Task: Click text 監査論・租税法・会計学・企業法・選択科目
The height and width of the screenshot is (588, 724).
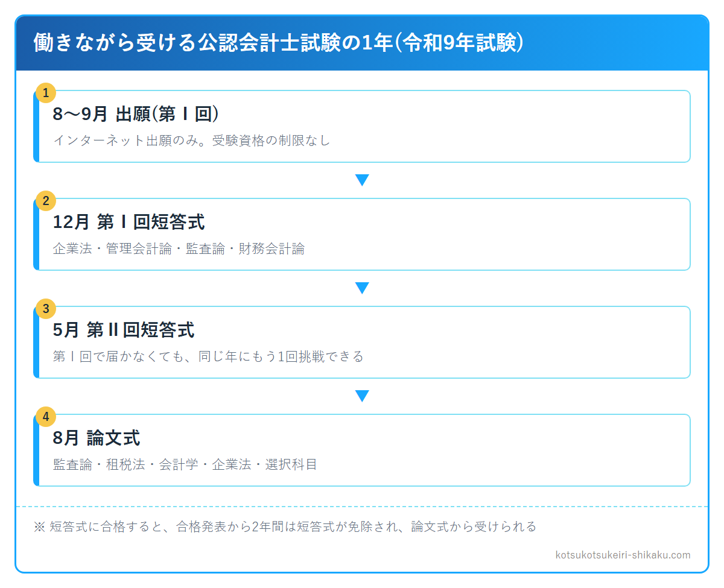Action: coord(185,464)
